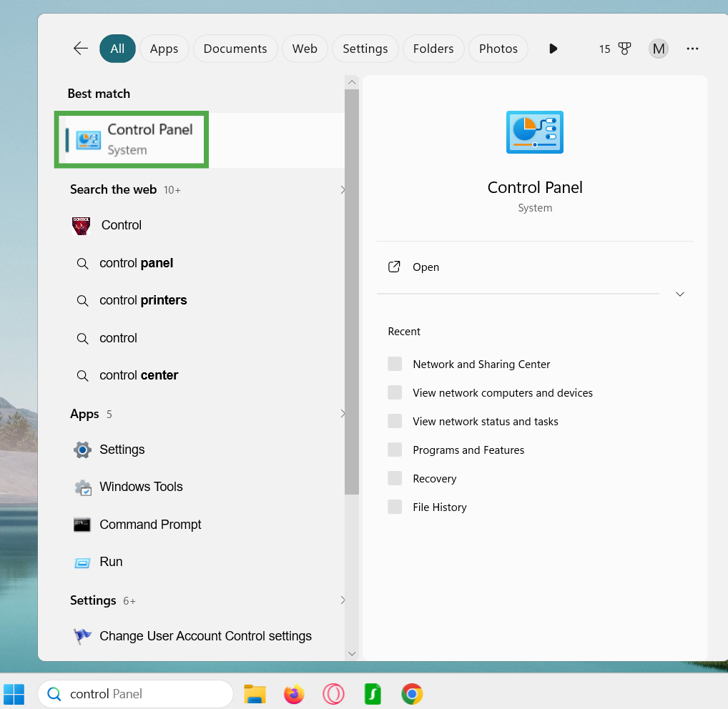Click large Control Panel icon in preview

pos(535,132)
